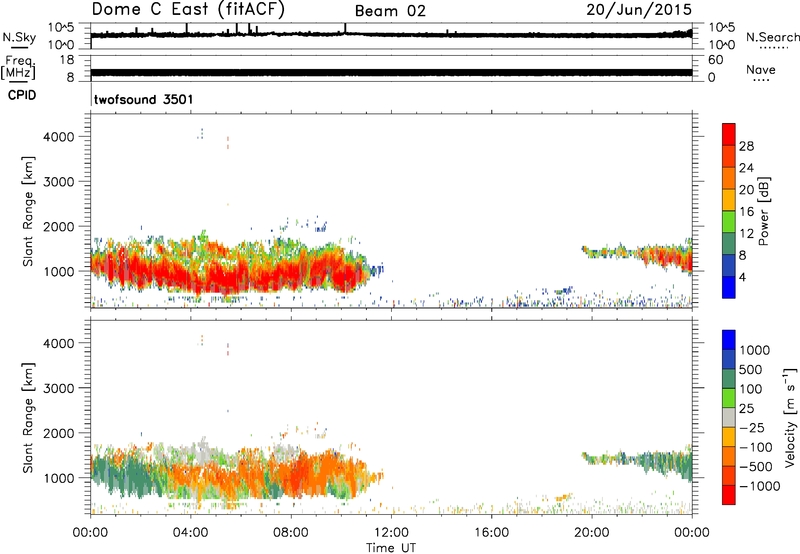Click the '4' power colorbar value
This screenshot has height=554, width=800.
(x=742, y=277)
